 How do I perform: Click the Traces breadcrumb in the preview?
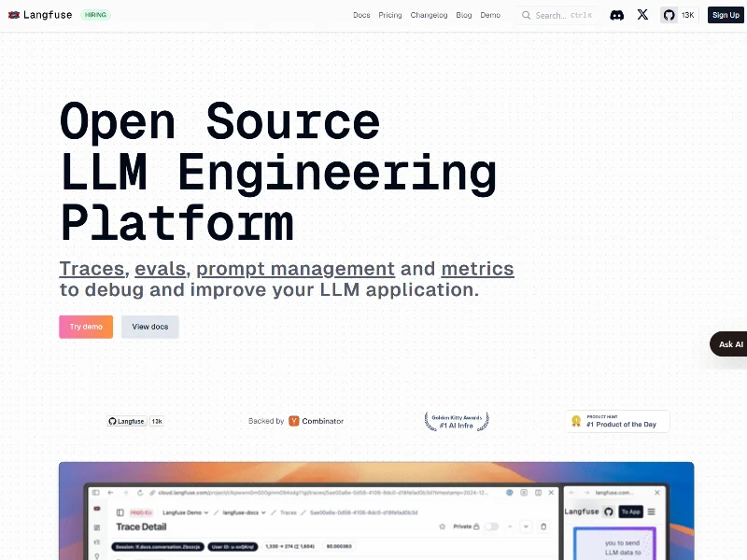(289, 512)
